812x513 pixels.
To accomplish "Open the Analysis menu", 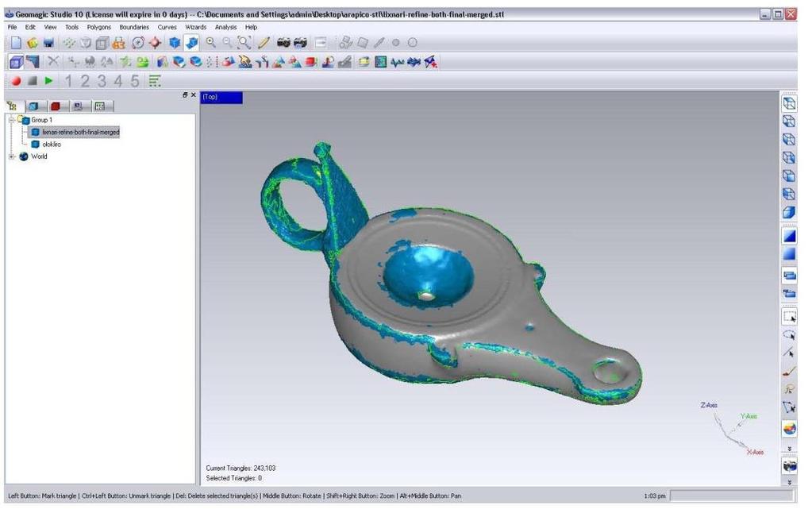I will point(225,27).
